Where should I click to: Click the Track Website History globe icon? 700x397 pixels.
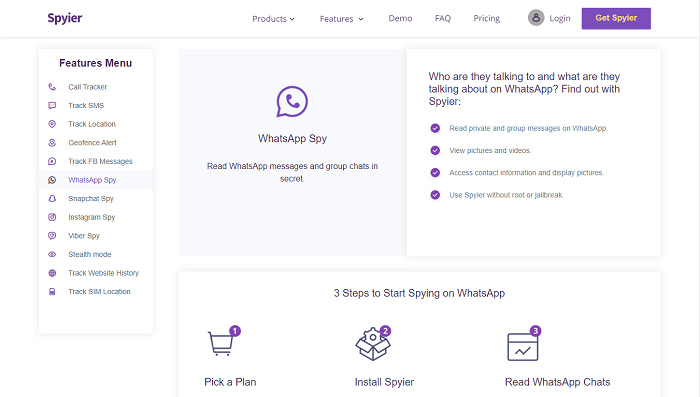click(52, 273)
